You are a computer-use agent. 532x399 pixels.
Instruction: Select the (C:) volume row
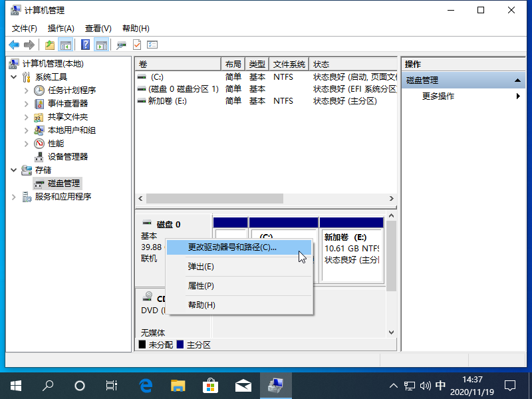point(267,77)
